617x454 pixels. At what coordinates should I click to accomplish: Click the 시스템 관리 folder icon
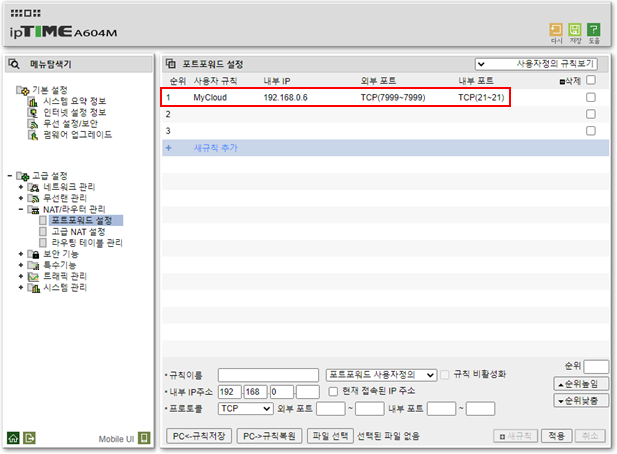[33, 288]
